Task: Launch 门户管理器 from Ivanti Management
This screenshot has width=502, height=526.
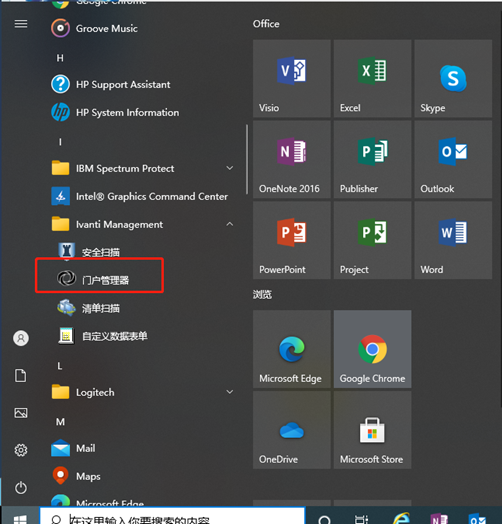Action: pos(141,279)
